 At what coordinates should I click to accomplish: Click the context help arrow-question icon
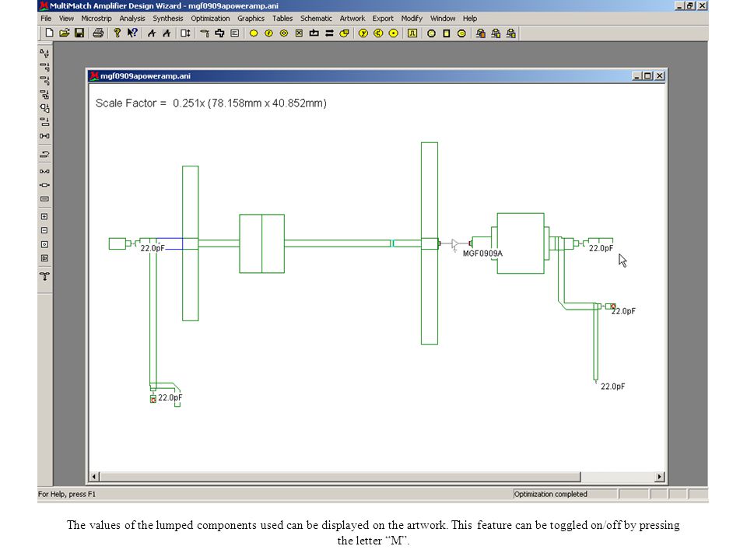click(x=132, y=33)
